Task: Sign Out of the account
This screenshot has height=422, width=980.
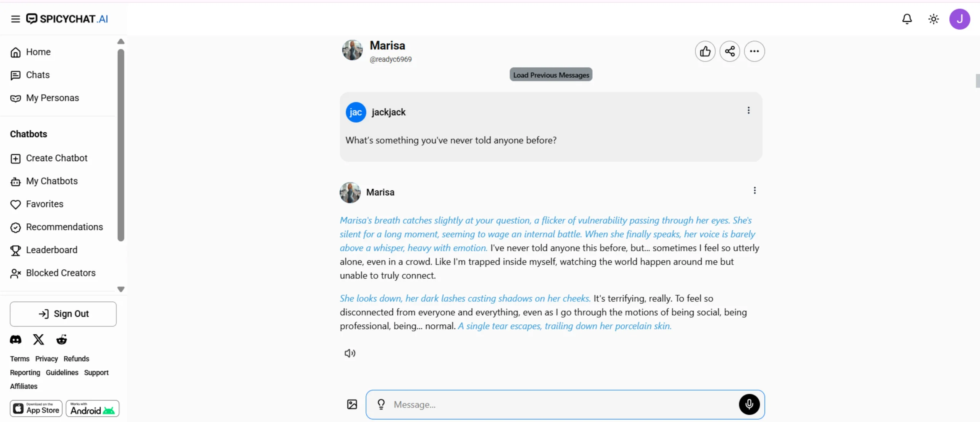Action: [63, 314]
